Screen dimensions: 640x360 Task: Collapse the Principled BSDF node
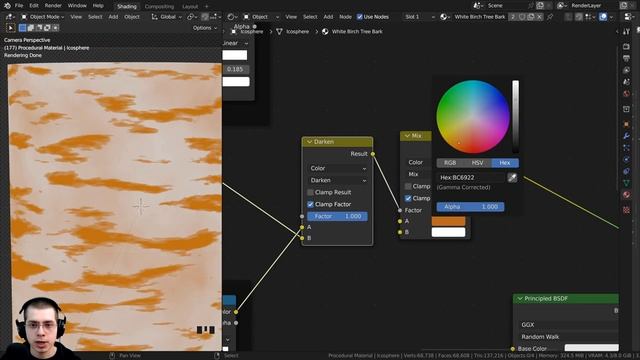[520, 299]
